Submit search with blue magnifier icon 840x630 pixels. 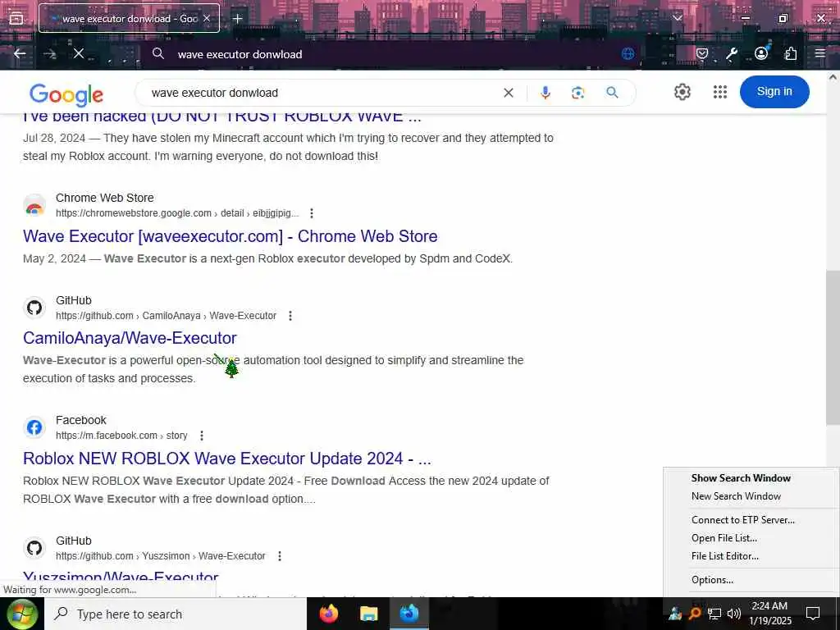pos(612,93)
